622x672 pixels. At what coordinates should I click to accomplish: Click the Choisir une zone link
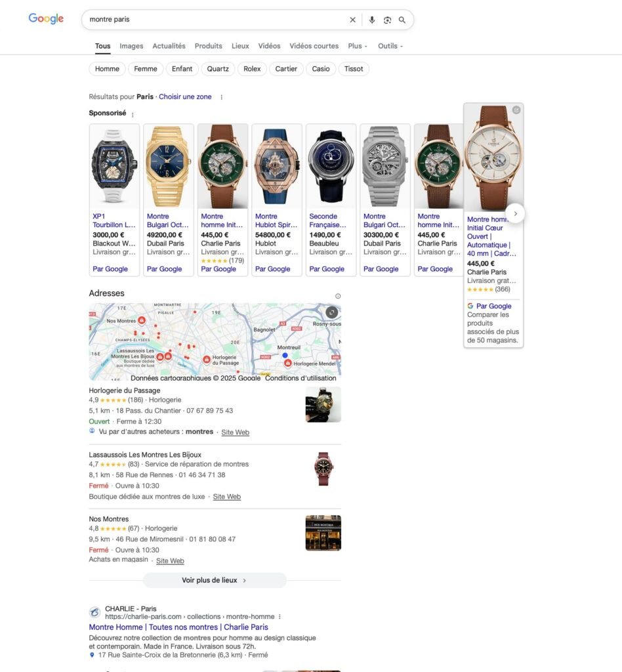[185, 96]
